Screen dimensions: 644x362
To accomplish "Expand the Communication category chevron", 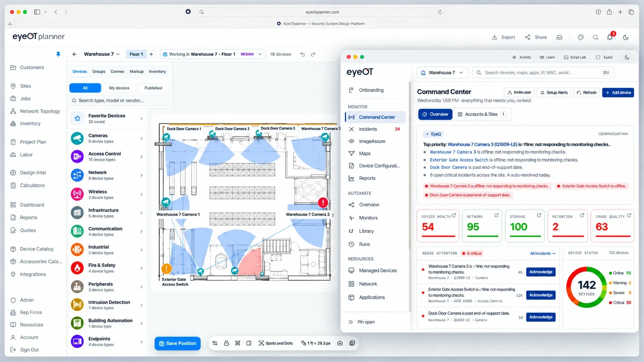I will [x=141, y=232].
